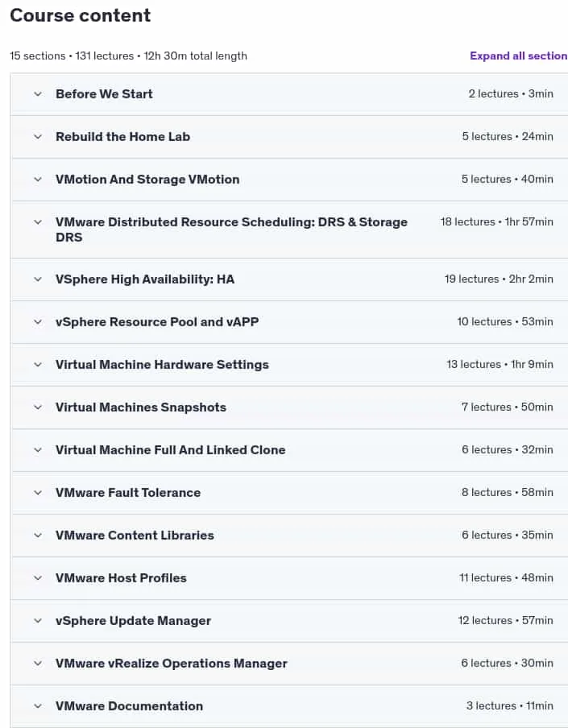Click the Virtual Machines Snapshots section title

pyautogui.click(x=141, y=407)
